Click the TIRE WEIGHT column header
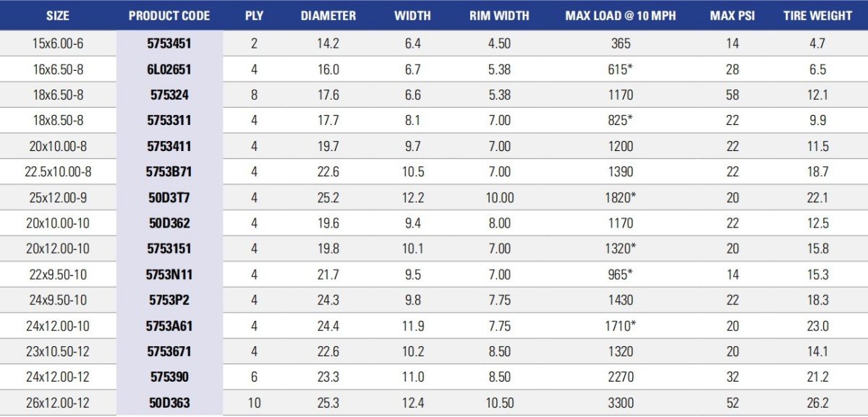Screen dimensions: 868x417 (817, 15)
